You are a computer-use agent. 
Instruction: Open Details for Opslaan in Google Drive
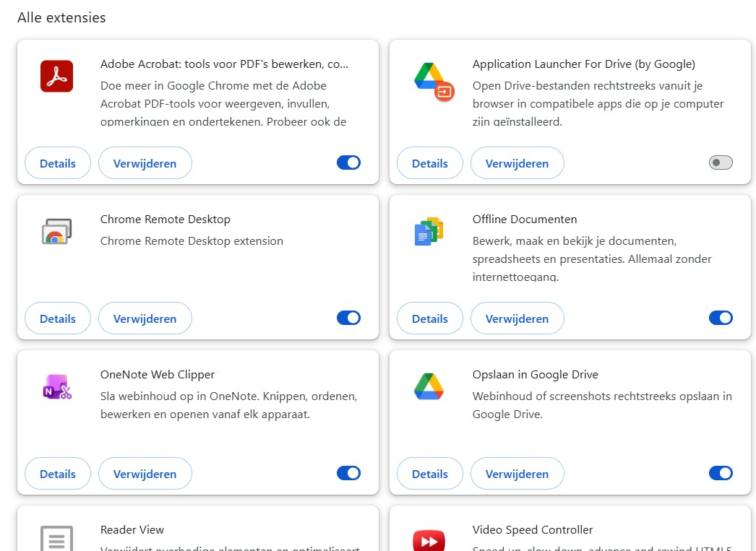click(x=430, y=474)
